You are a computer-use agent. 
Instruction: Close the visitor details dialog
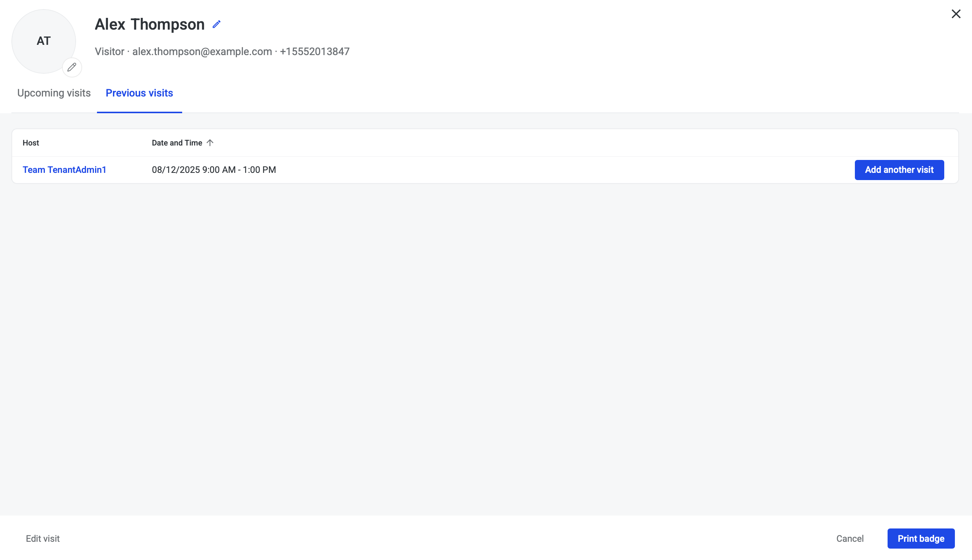pos(955,14)
